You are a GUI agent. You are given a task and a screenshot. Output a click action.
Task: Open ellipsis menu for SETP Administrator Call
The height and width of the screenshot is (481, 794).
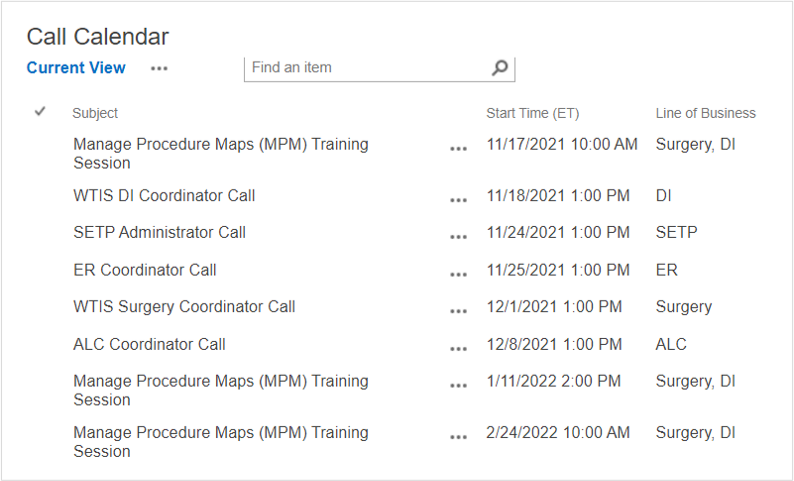click(458, 237)
